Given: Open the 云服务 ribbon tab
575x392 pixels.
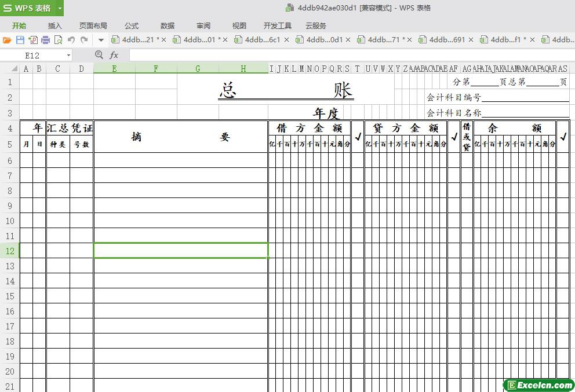Looking at the screenshot, I should point(316,25).
